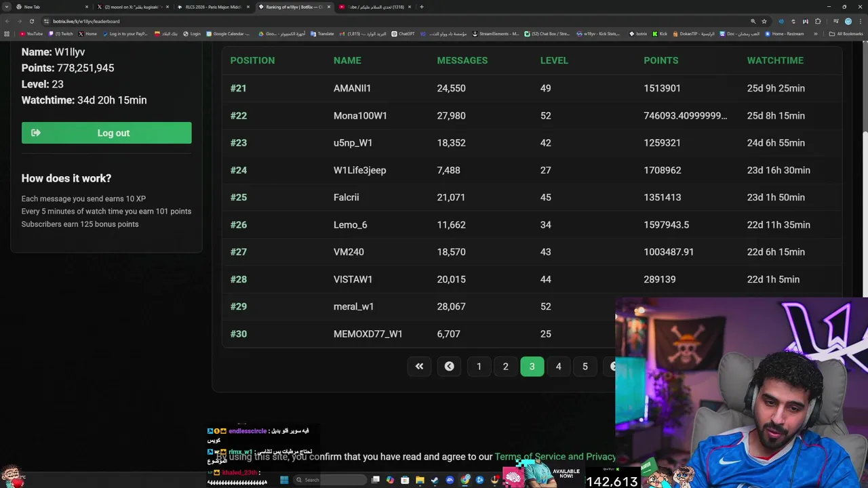Screen dimensions: 868x488
Task: Open a new tab with plus button
Action: (x=422, y=7)
